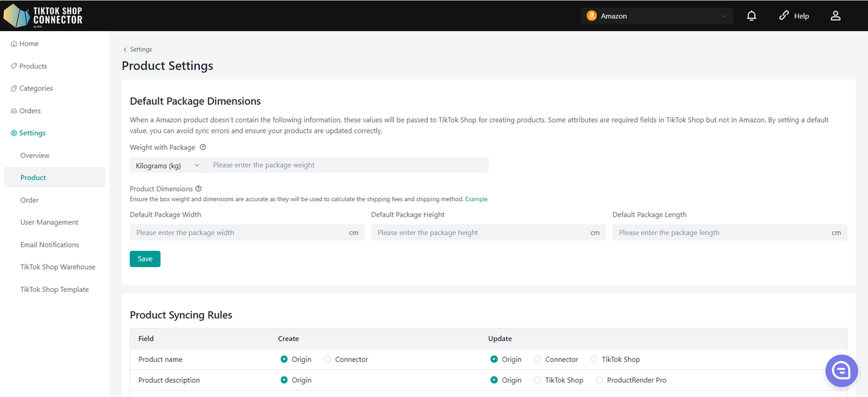Select Origin for Product name Update
Image resolution: width=868 pixels, height=397 pixels.
click(494, 360)
